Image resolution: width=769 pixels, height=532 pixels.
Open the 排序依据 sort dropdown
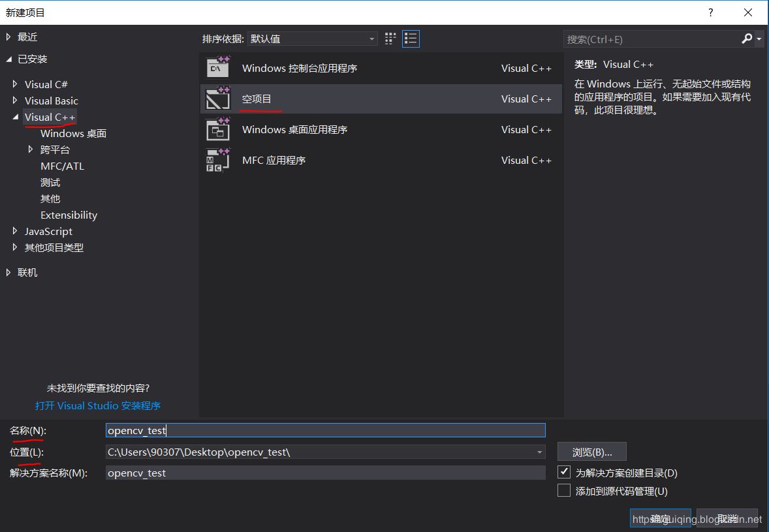pos(313,39)
